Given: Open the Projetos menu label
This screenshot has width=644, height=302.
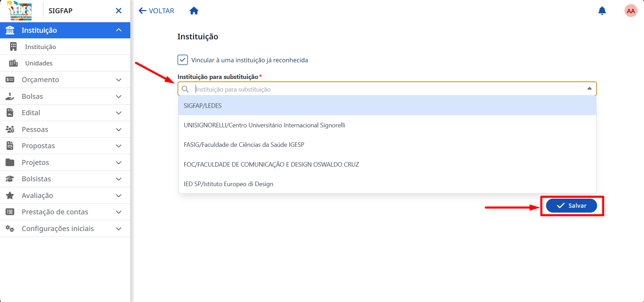Looking at the screenshot, I should click(35, 162).
